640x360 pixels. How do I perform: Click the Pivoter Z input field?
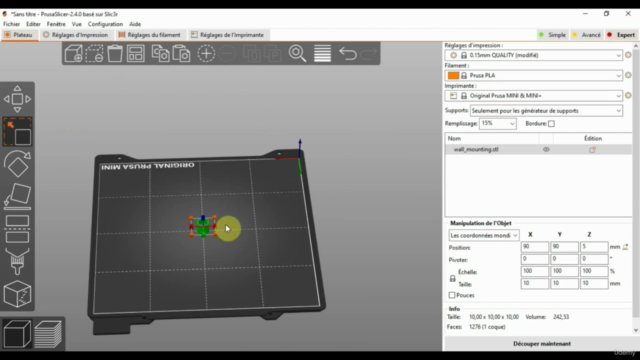point(594,259)
